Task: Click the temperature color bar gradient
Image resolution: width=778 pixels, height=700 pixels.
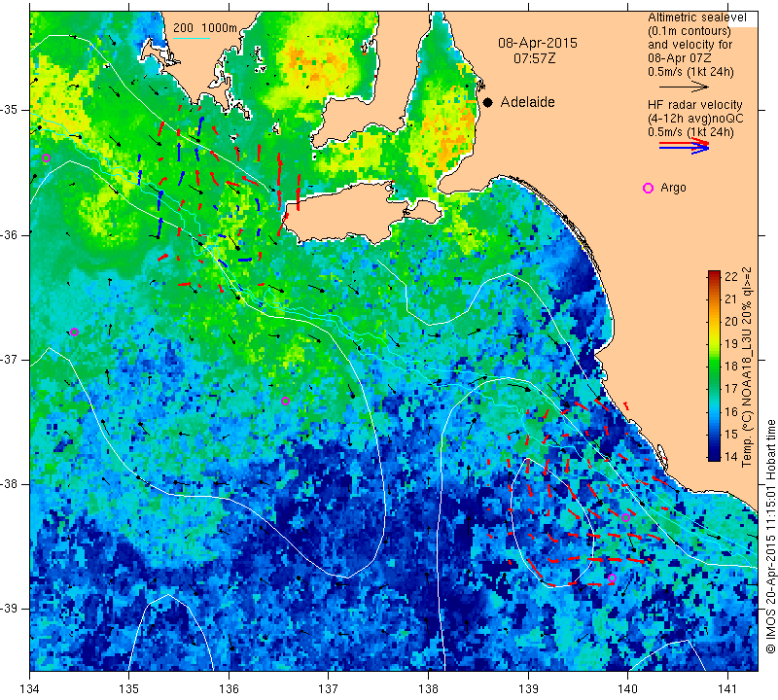Action: click(714, 366)
